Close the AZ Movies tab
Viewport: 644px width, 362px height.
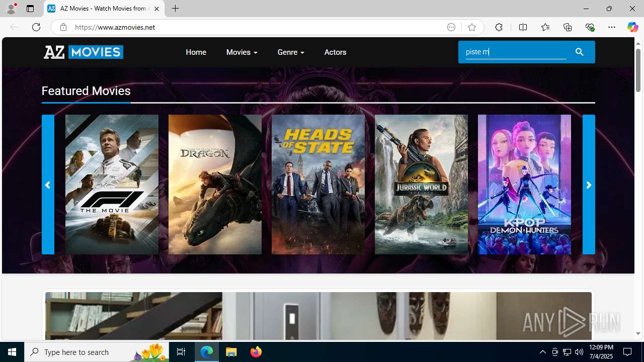[156, 9]
